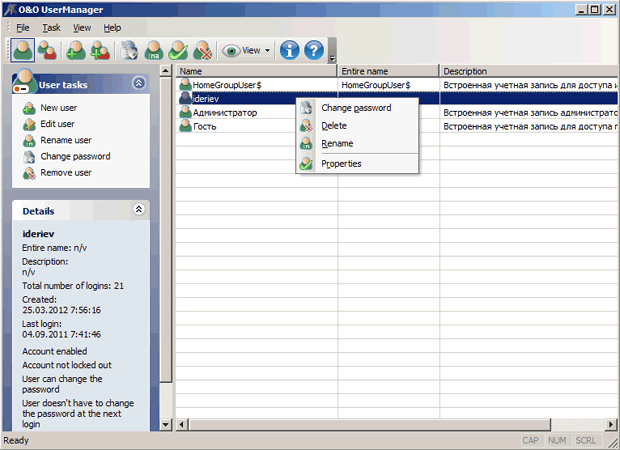Click the horizontal scroll left arrow
The height and width of the screenshot is (450, 620).
pos(181,425)
